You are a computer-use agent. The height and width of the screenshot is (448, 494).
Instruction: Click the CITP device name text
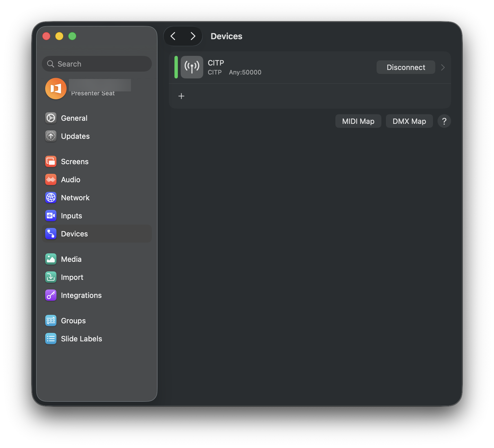point(216,63)
